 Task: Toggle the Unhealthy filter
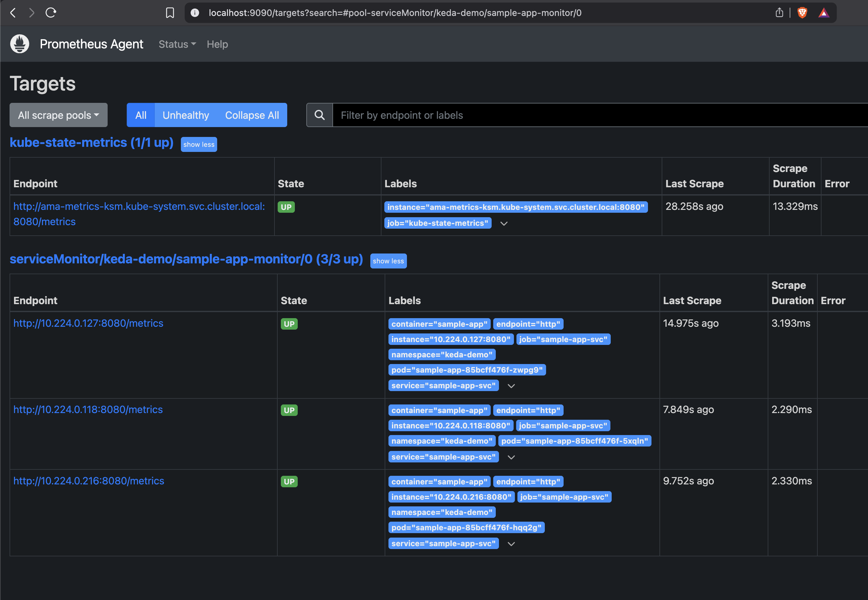click(x=186, y=115)
